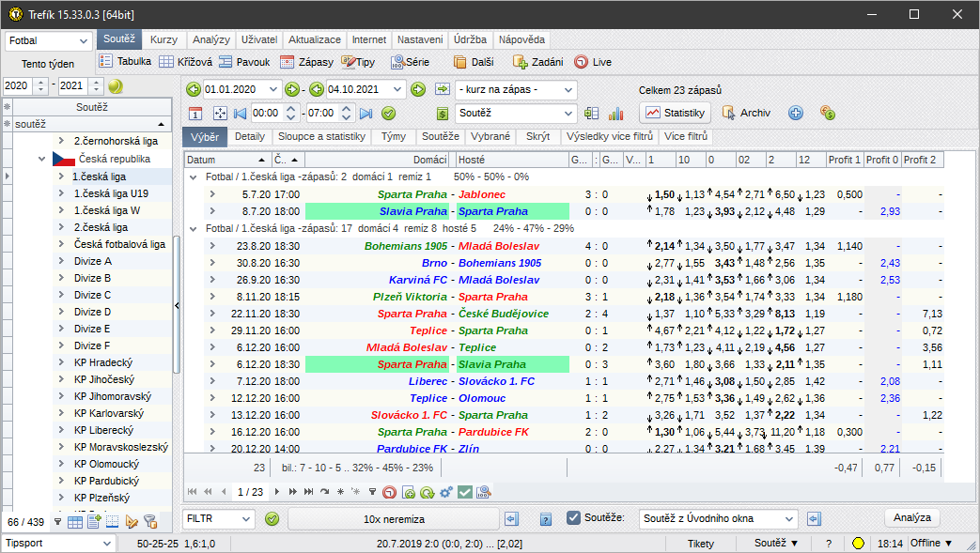Open the Live section
This screenshot has width=980, height=553.
(x=593, y=61)
